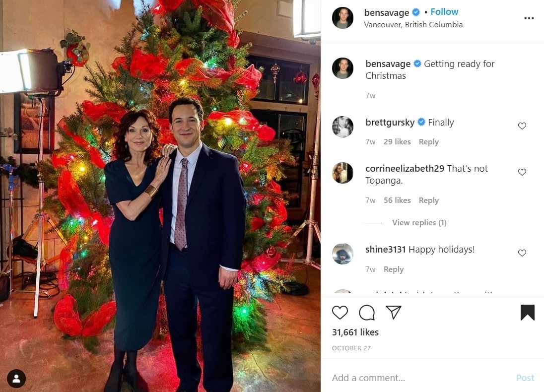View the 31,661 likes list
Screen dimensions: 544x392
click(x=355, y=332)
